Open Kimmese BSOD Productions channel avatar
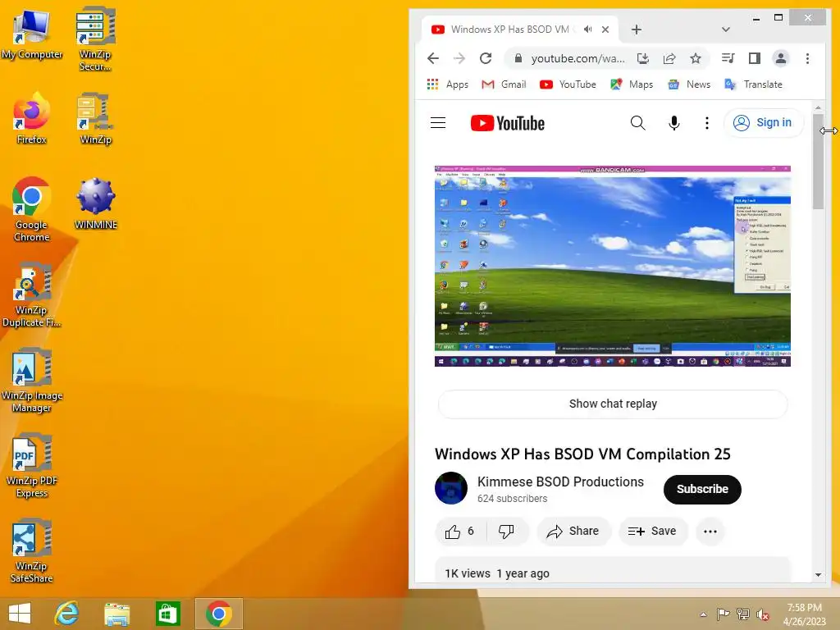The image size is (840, 630). pos(451,488)
